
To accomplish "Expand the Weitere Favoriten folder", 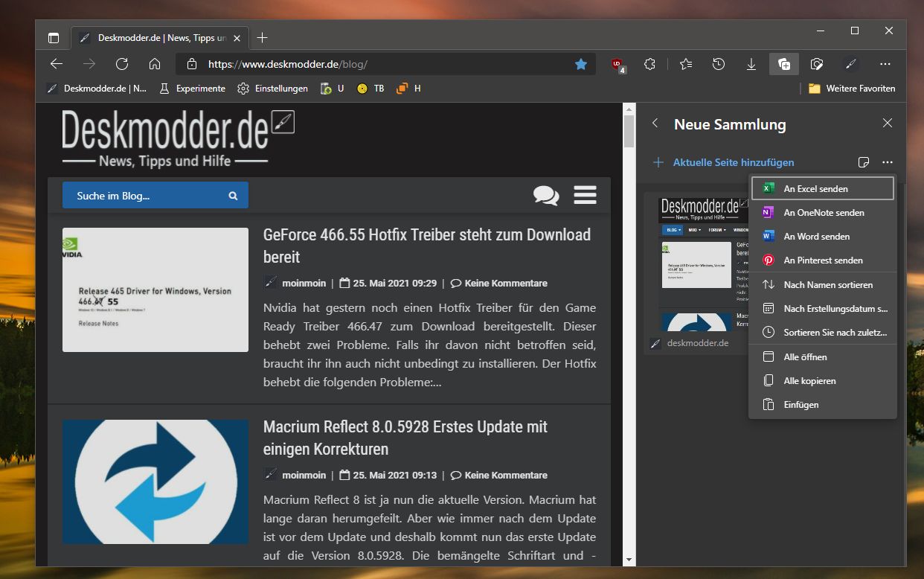I will (852, 89).
